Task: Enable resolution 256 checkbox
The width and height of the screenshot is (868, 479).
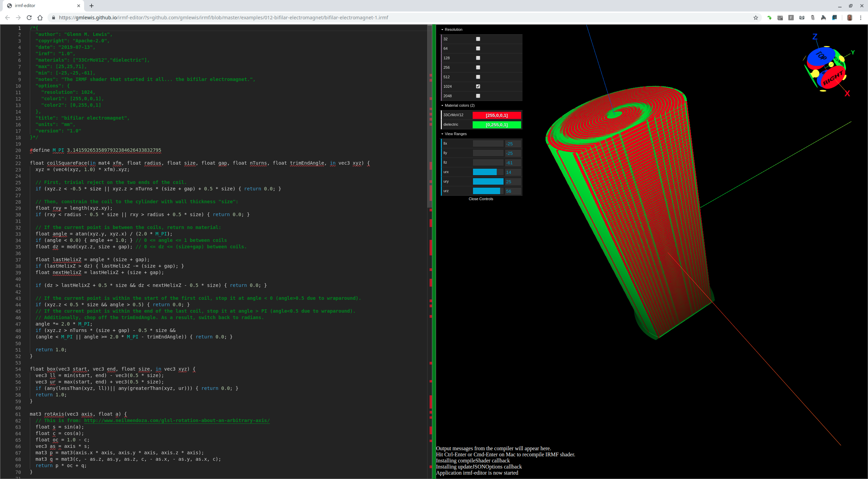Action: pos(478,67)
